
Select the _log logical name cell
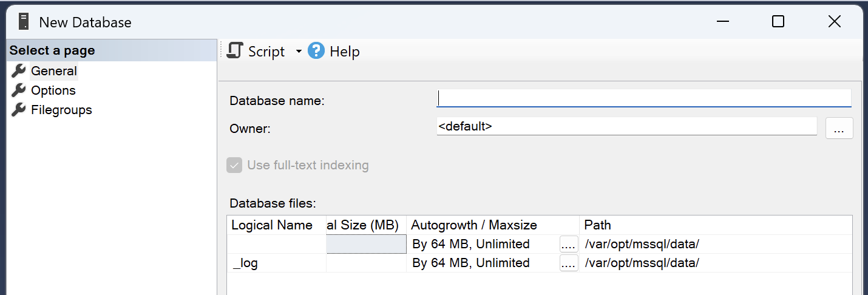coord(277,263)
